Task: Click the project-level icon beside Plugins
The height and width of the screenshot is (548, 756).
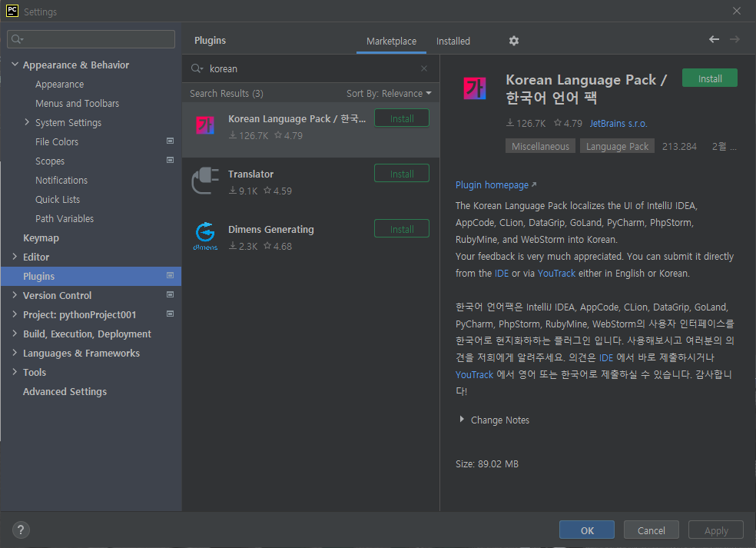Action: pos(171,275)
